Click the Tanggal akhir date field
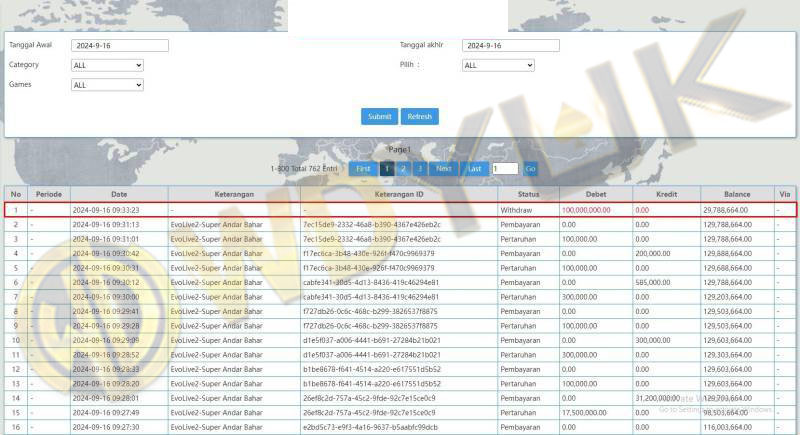Screen dimensions: 800x435 511,45
